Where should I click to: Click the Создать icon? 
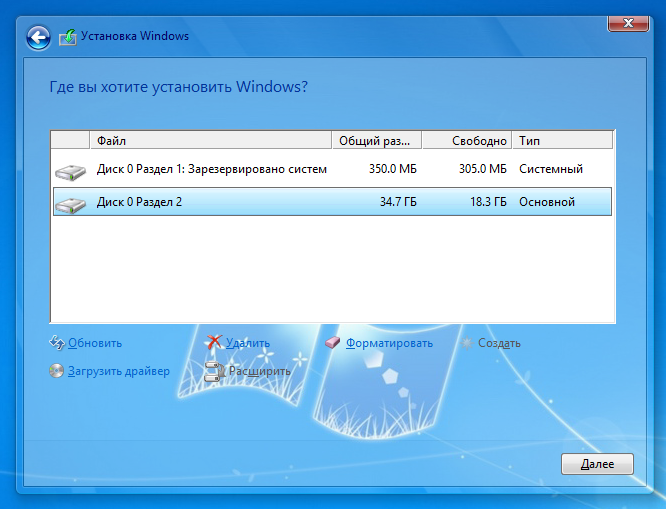(x=467, y=343)
